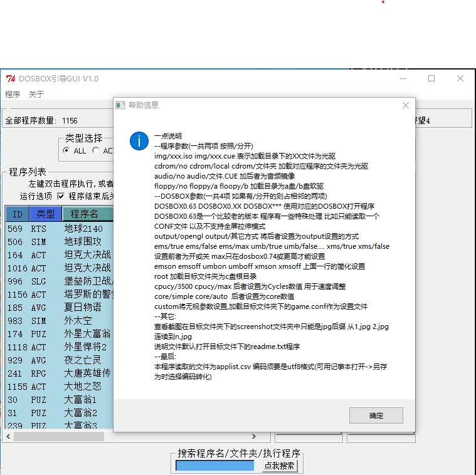
Task: Select row 地球2140
Action: 59,228
